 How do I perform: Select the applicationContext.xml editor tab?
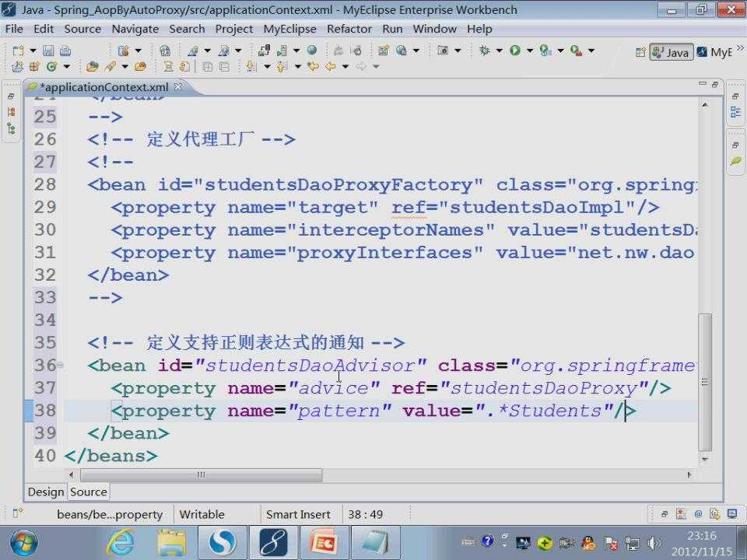(x=104, y=87)
